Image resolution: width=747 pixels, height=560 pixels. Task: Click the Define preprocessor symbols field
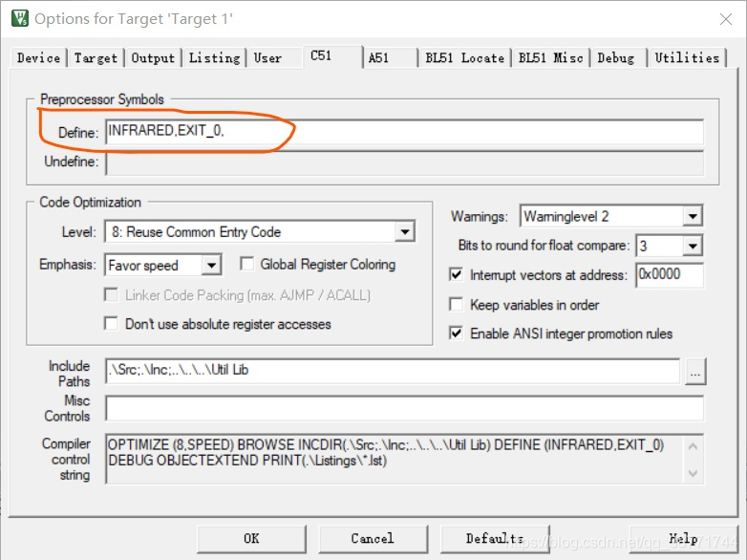tap(404, 132)
